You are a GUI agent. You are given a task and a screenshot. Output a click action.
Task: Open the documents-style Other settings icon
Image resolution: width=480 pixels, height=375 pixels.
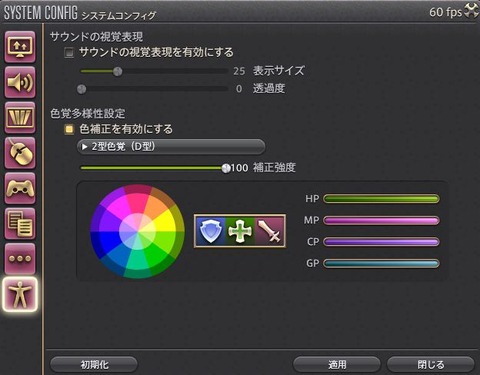coord(20,224)
